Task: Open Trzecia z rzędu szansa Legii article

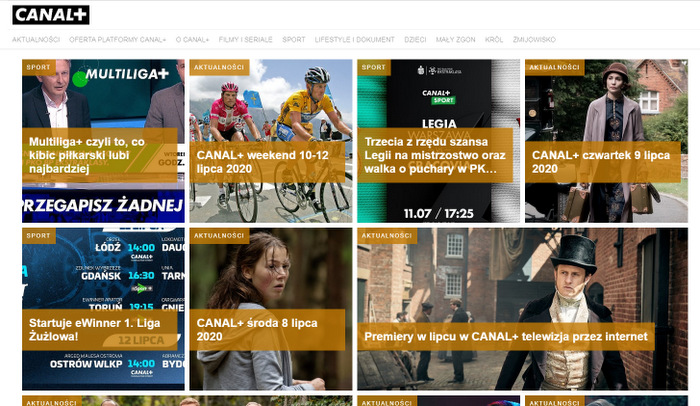Action: tap(435, 155)
